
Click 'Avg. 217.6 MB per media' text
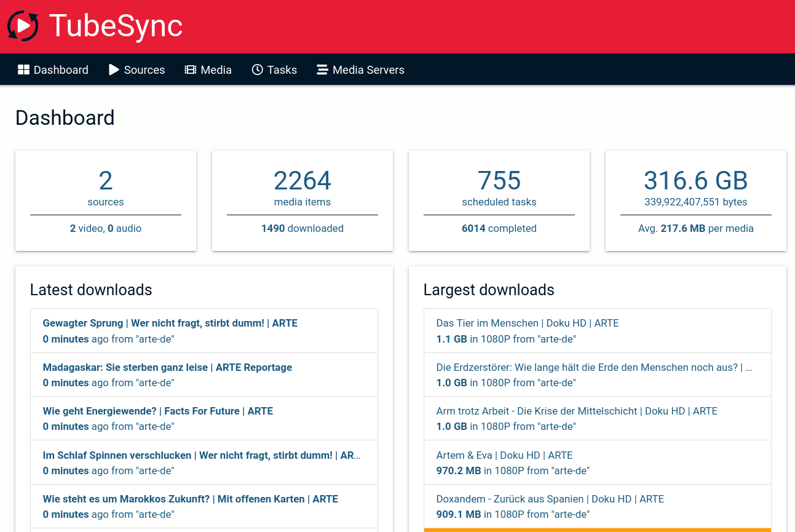[696, 228]
